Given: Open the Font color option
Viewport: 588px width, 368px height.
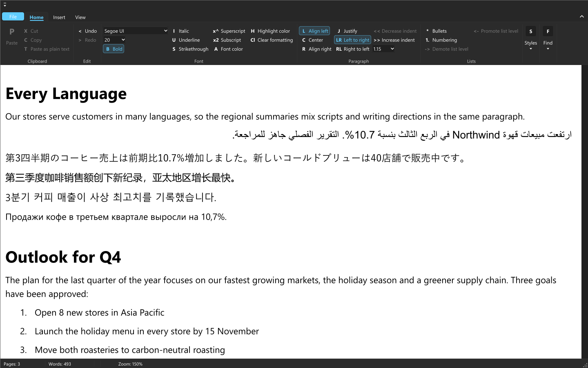Looking at the screenshot, I should pyautogui.click(x=228, y=49).
